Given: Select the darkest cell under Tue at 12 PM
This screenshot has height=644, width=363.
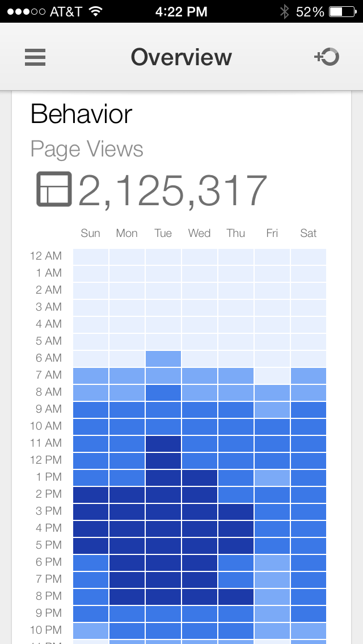Looking at the screenshot, I should 163,460.
